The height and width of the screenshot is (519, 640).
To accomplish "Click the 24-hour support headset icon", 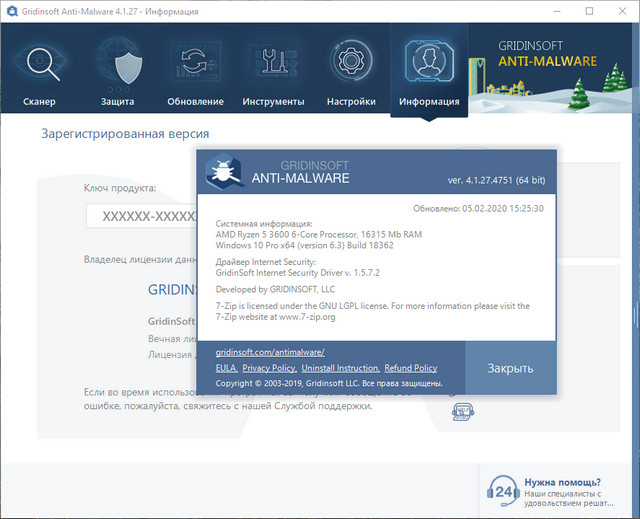I will pos(501,493).
